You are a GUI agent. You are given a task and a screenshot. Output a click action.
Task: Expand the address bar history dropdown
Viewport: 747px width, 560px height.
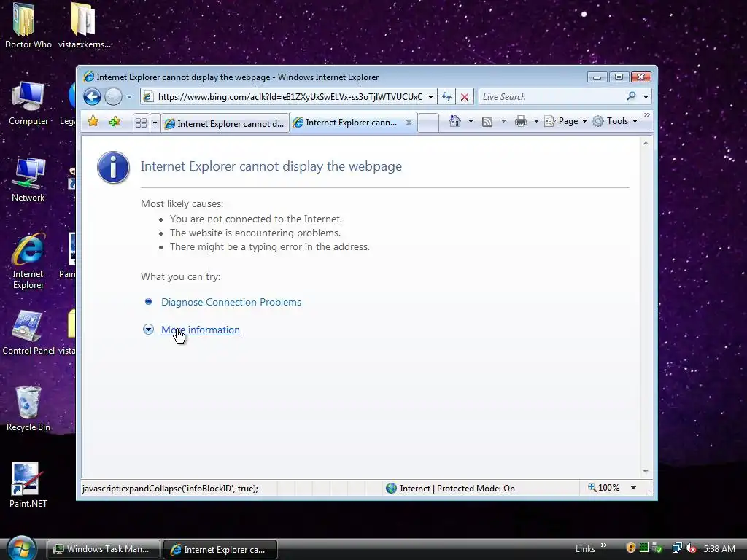[x=430, y=97]
